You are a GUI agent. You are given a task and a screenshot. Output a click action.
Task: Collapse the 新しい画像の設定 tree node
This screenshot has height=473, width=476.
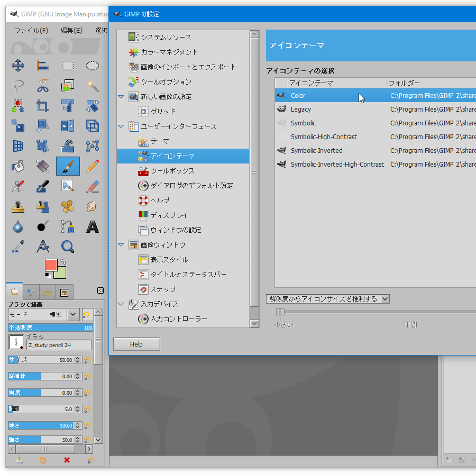[x=121, y=97]
